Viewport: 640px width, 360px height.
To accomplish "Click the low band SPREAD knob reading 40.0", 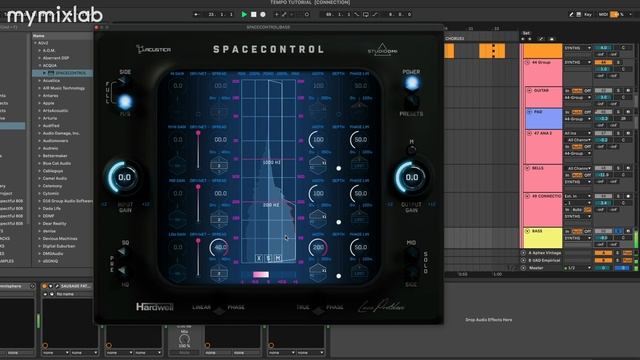I will pyautogui.click(x=220, y=247).
